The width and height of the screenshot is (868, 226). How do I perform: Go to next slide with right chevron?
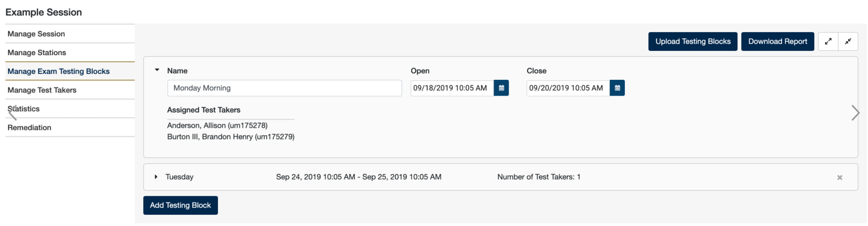855,113
